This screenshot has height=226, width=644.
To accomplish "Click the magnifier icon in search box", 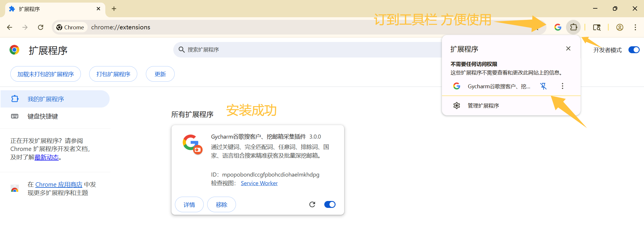I will 182,50.
